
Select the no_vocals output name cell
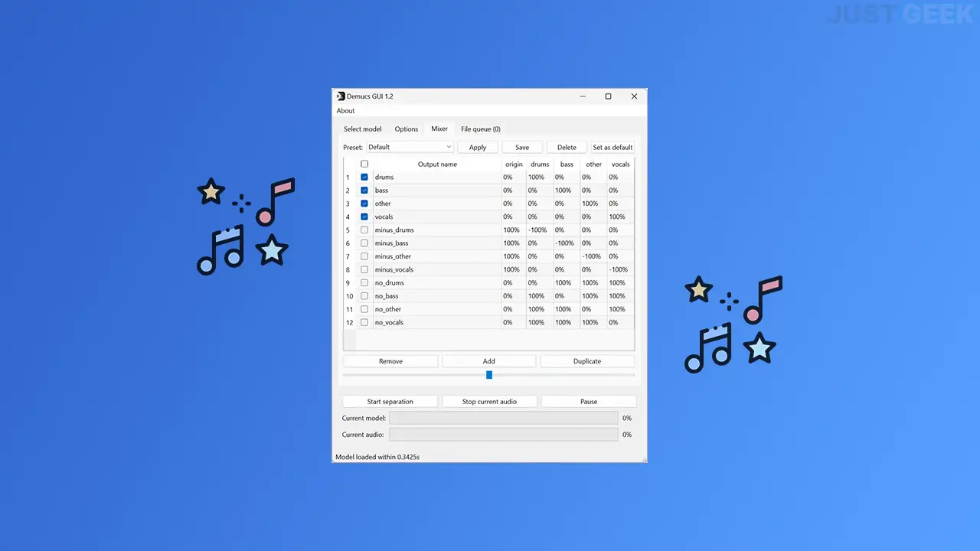(437, 322)
